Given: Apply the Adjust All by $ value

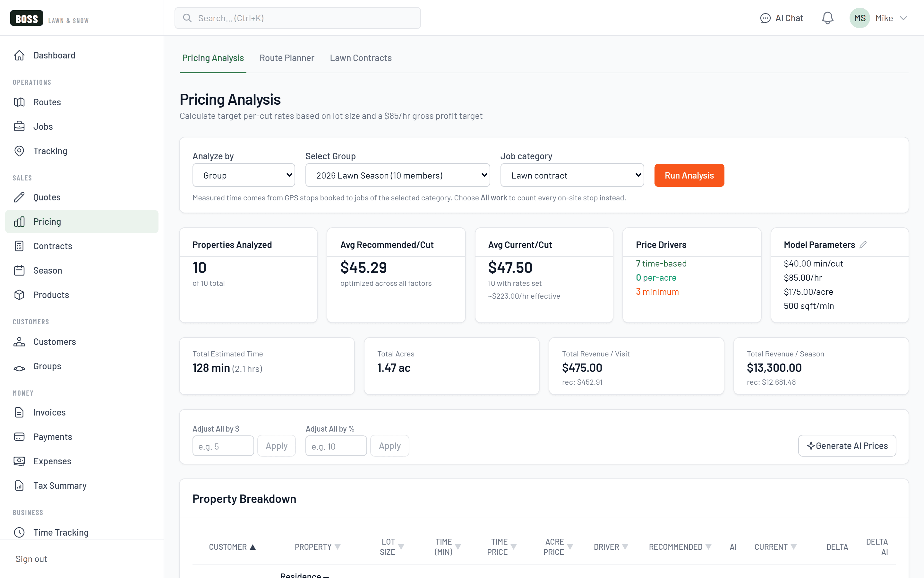Looking at the screenshot, I should click(x=277, y=446).
